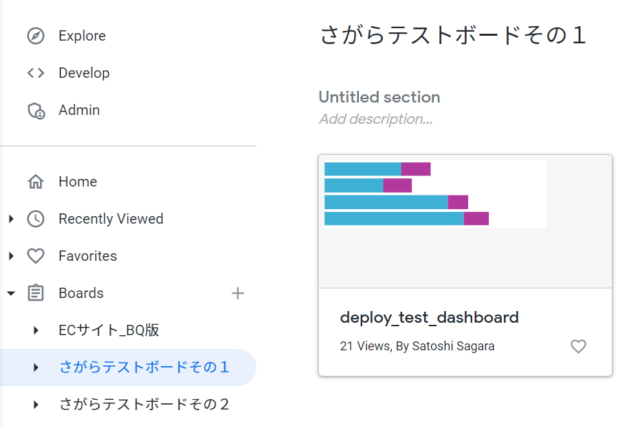
Task: Collapse the Boards section arrow
Action: click(11, 293)
